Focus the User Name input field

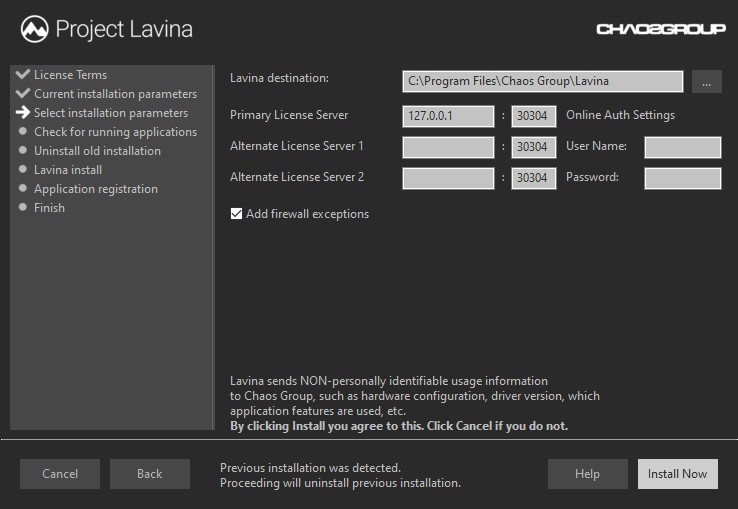pyautogui.click(x=682, y=147)
